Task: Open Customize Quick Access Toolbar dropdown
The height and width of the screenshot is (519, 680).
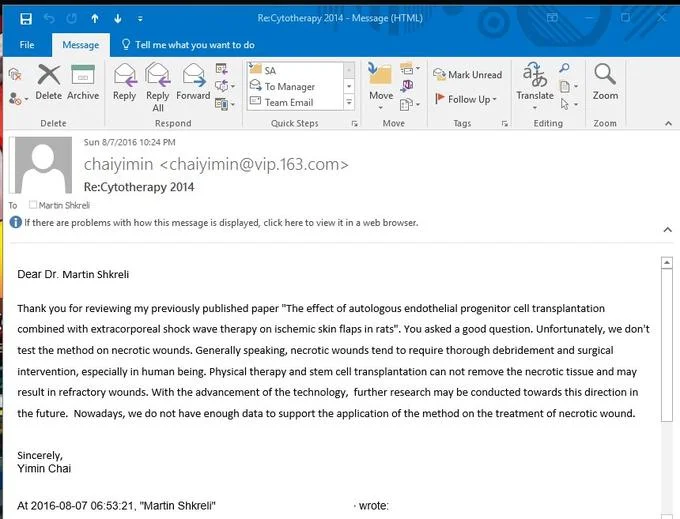Action: [x=140, y=19]
